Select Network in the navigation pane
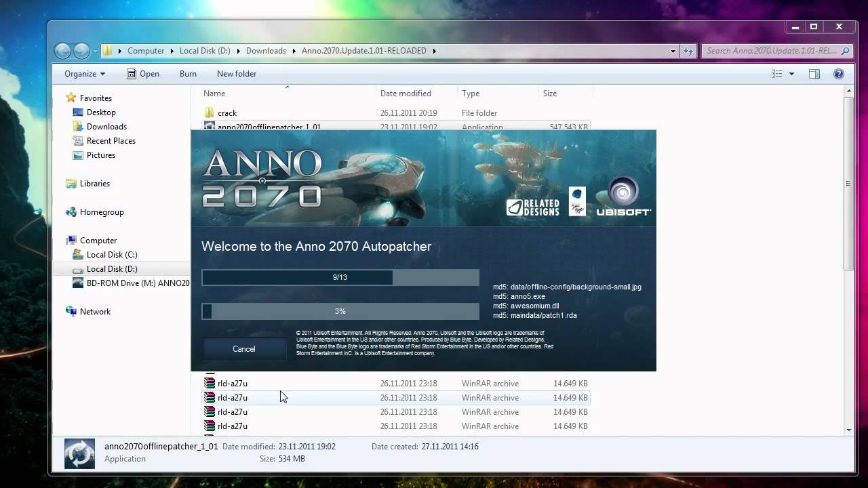Image resolution: width=868 pixels, height=488 pixels. tap(95, 312)
